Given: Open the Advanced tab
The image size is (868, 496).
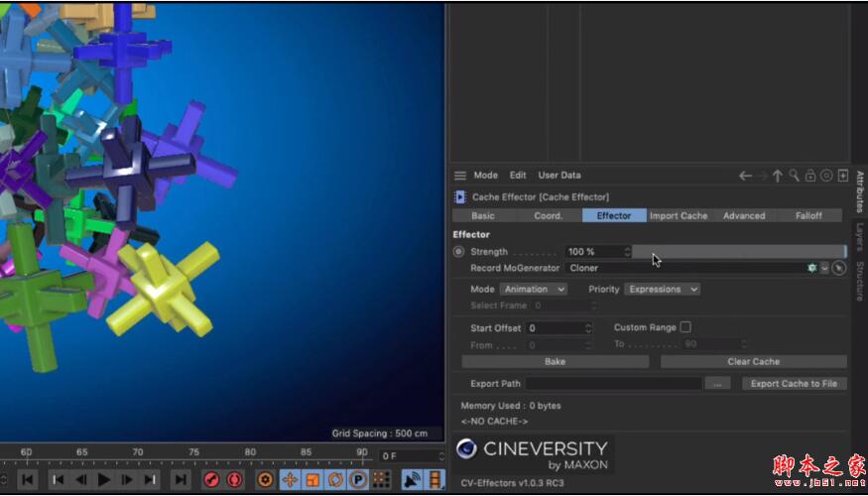Looking at the screenshot, I should click(x=744, y=216).
